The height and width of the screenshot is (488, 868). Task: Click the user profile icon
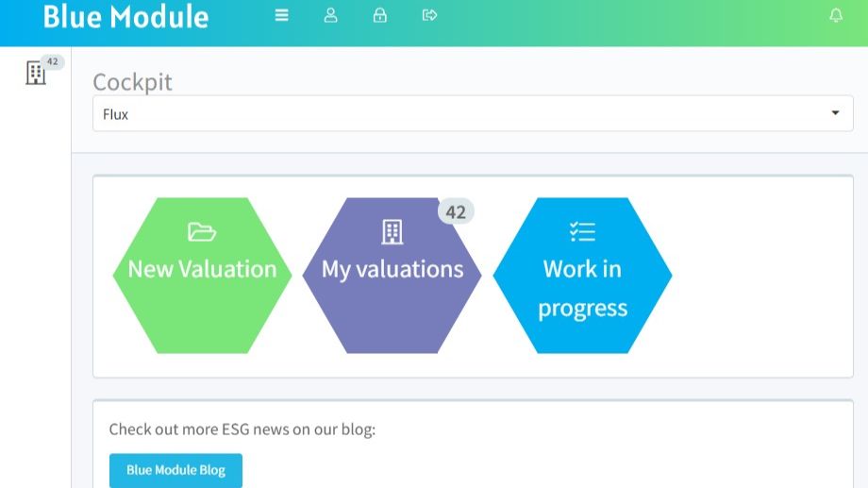330,15
